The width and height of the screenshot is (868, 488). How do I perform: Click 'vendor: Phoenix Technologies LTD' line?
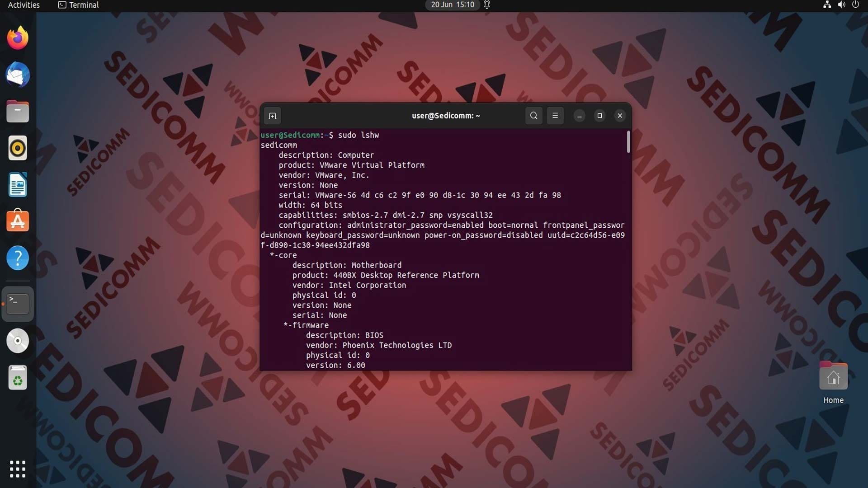[x=379, y=345]
